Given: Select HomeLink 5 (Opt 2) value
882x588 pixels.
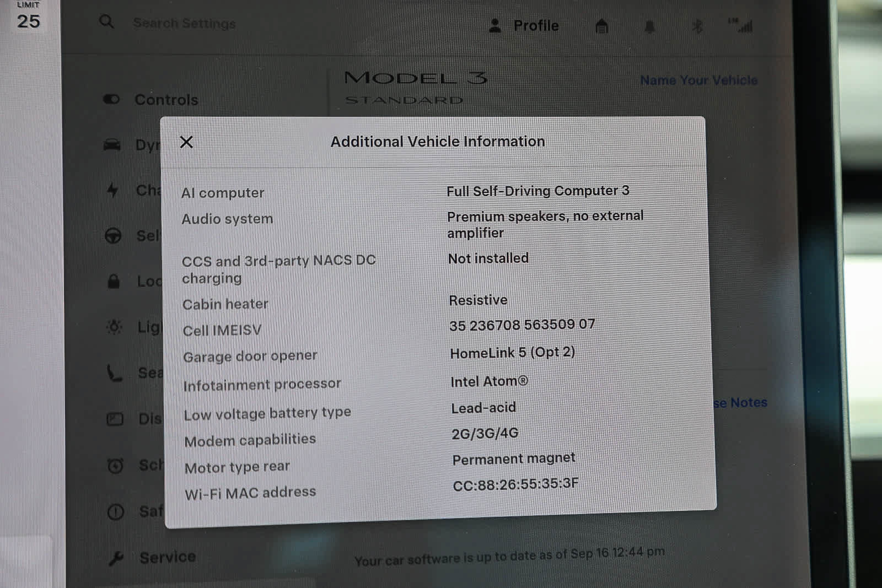Looking at the screenshot, I should 513,353.
